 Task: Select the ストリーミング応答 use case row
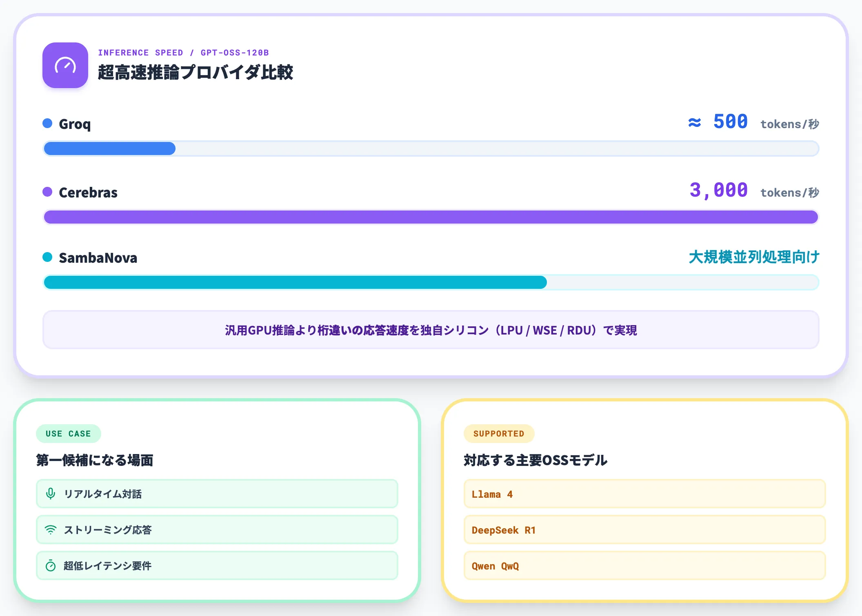pos(217,530)
